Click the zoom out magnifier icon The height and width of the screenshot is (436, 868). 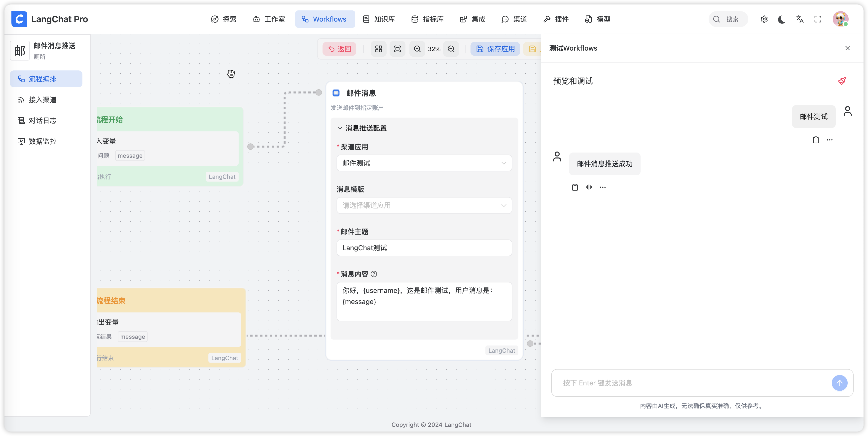pos(451,49)
